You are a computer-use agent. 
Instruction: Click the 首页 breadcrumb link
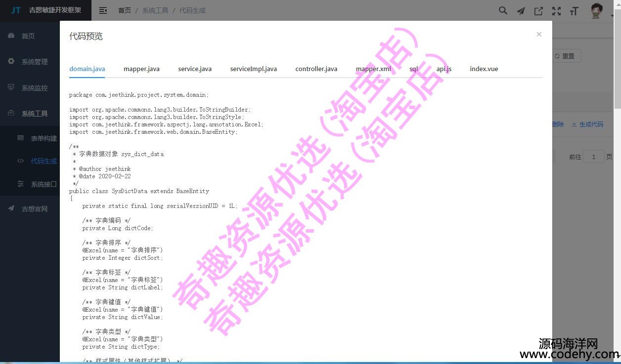[125, 10]
